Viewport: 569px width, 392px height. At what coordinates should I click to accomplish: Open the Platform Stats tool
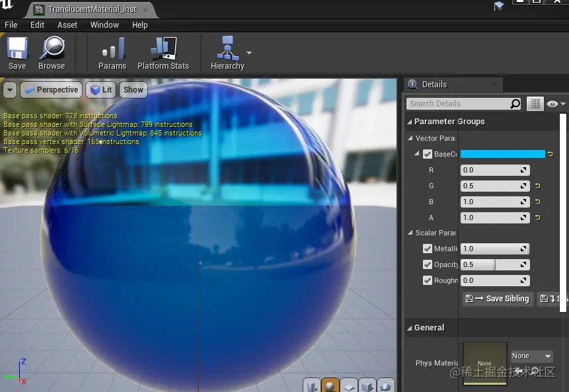tap(163, 54)
